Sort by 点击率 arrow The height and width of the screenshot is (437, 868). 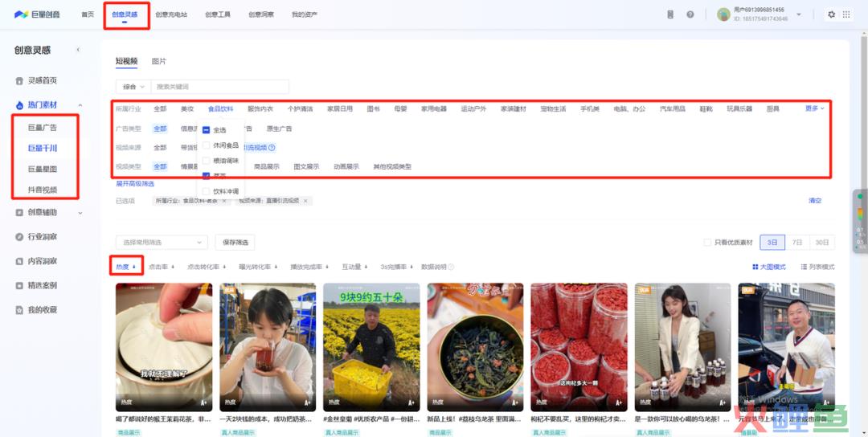pyautogui.click(x=173, y=267)
